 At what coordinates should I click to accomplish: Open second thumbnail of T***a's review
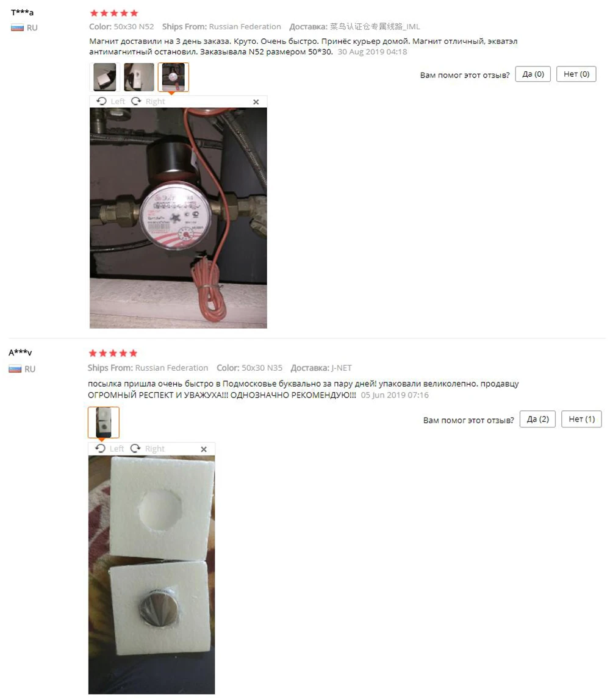[x=139, y=77]
